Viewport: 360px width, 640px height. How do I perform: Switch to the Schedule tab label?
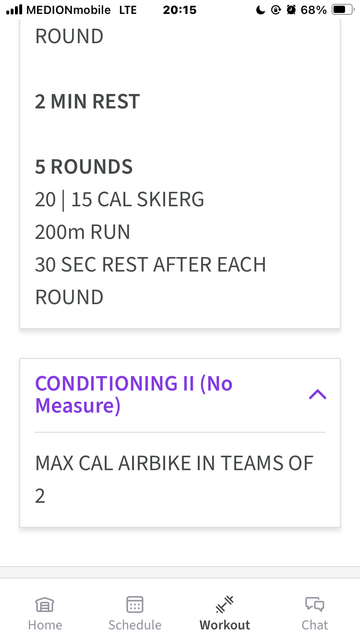point(135,625)
